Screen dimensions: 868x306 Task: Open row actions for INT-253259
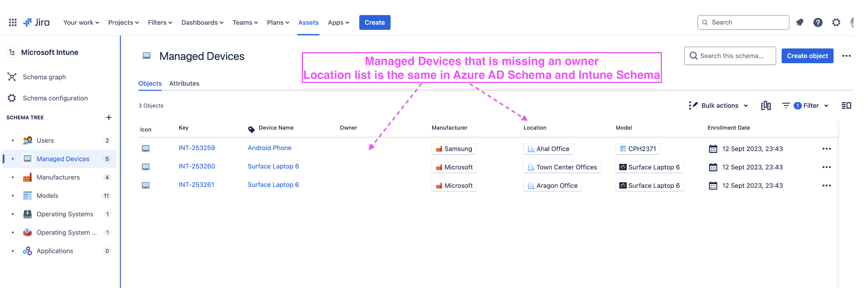point(826,149)
